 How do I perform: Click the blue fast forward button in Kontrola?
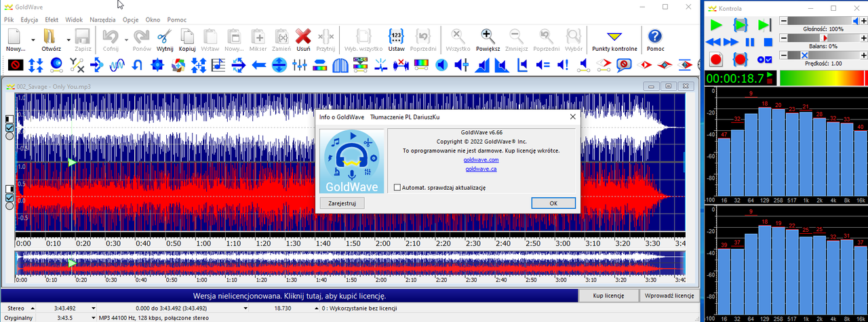click(x=731, y=42)
